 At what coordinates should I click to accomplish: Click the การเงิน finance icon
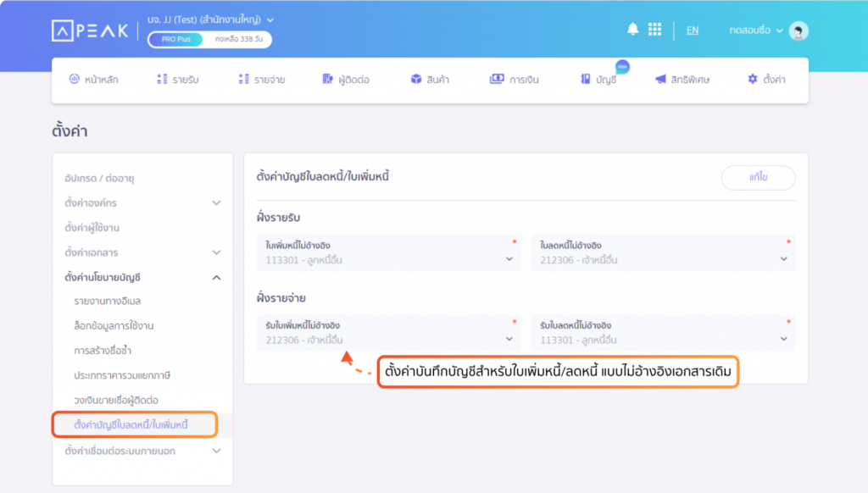pyautogui.click(x=497, y=79)
